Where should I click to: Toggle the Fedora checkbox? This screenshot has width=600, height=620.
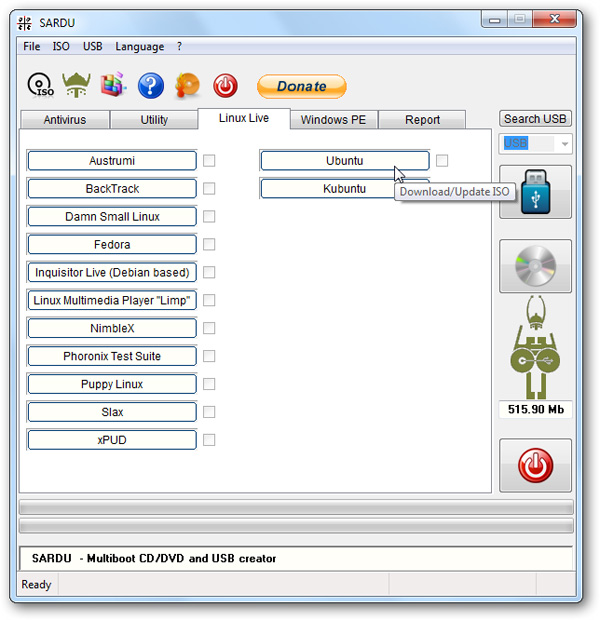[x=209, y=244]
